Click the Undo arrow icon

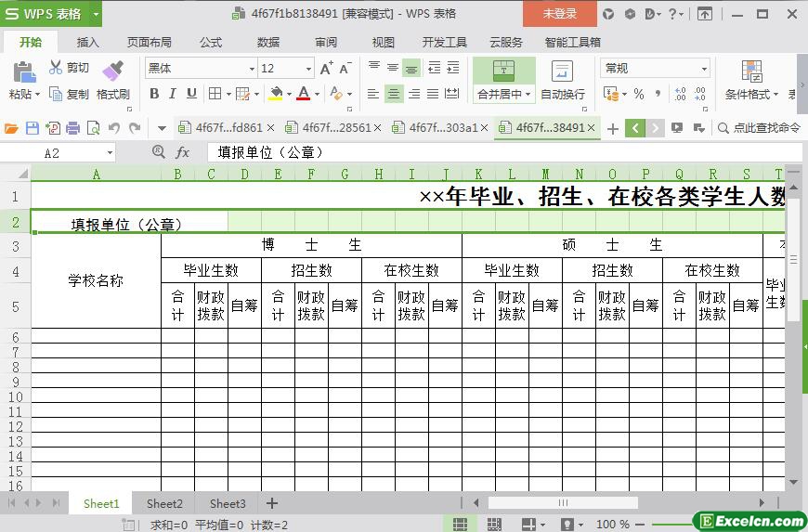114,128
